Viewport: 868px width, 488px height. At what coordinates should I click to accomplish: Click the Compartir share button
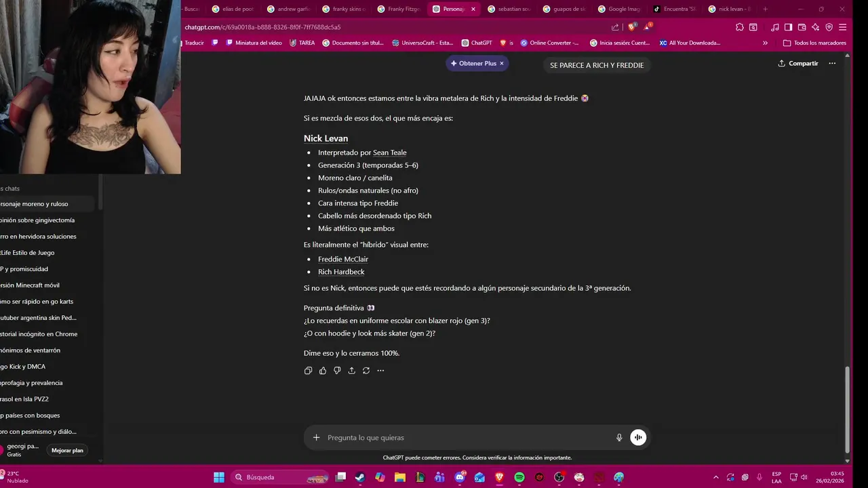pyautogui.click(x=798, y=63)
